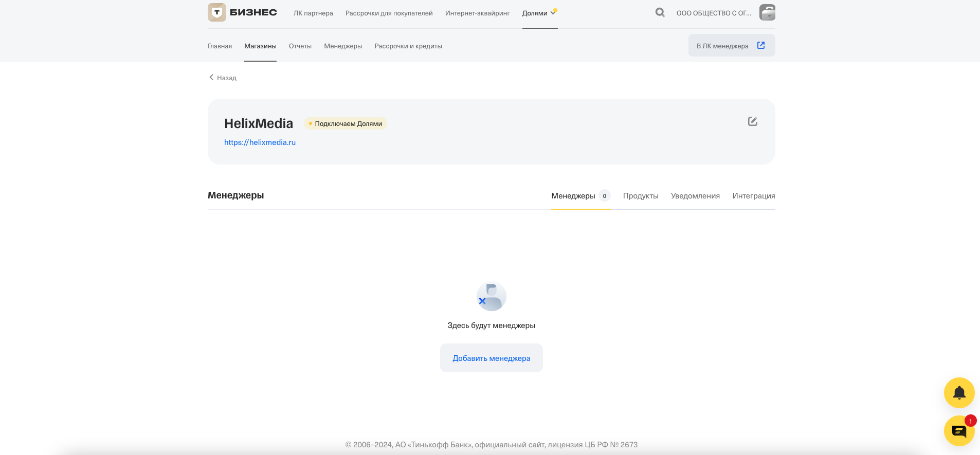
Task: Switch to the Отчеты tab
Action: [x=300, y=46]
